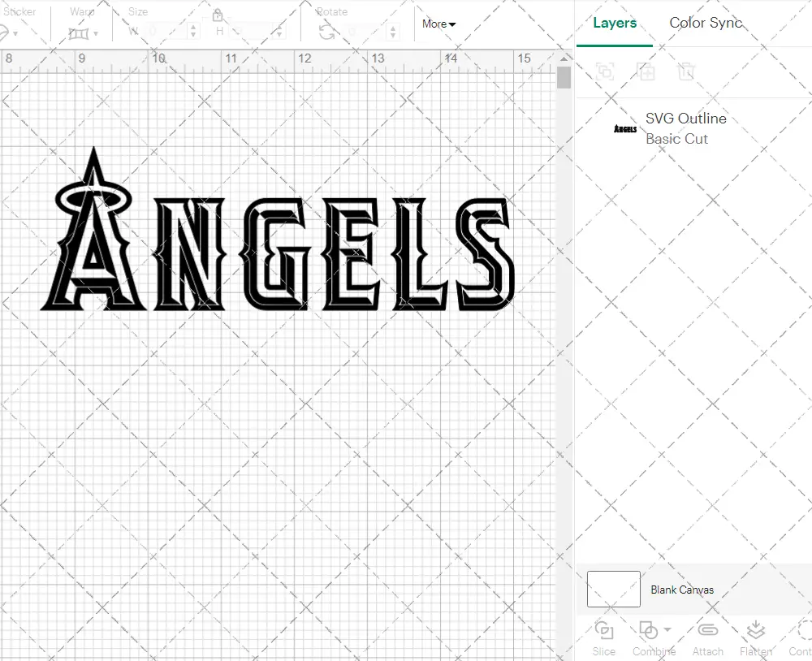Click the Contour icon
Image resolution: width=812 pixels, height=661 pixels.
(802, 631)
